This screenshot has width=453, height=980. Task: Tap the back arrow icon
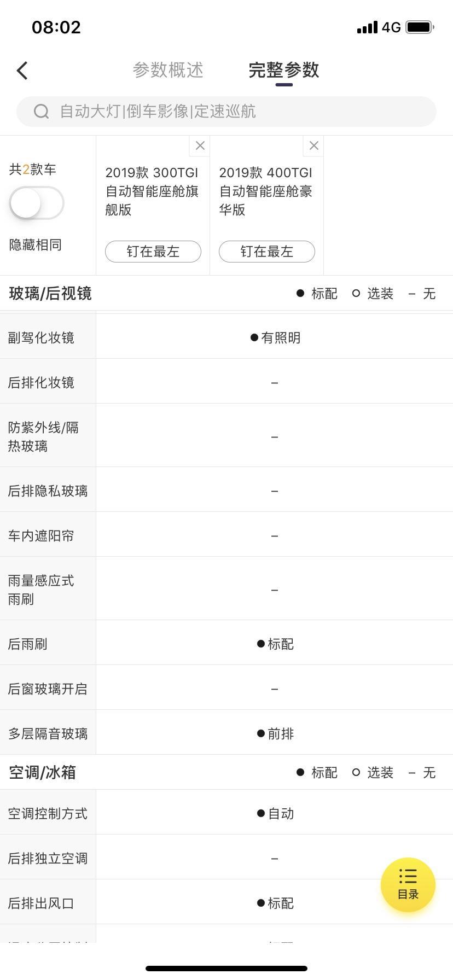(22, 71)
